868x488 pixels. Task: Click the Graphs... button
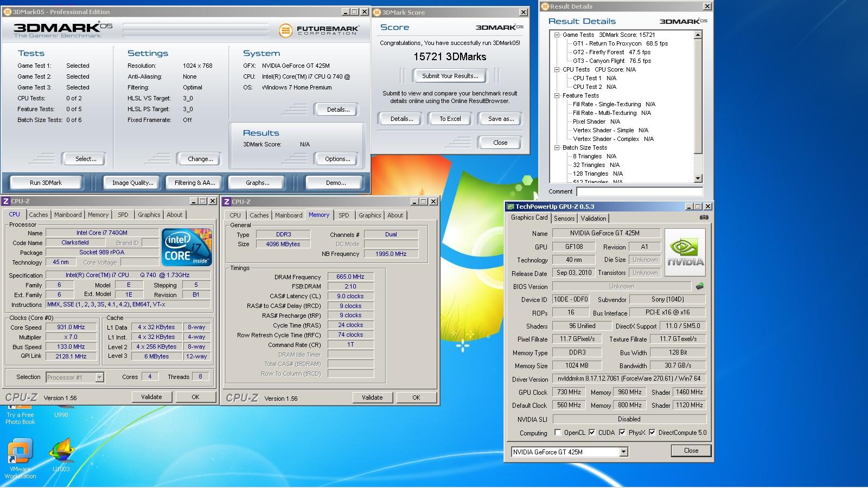(x=258, y=183)
